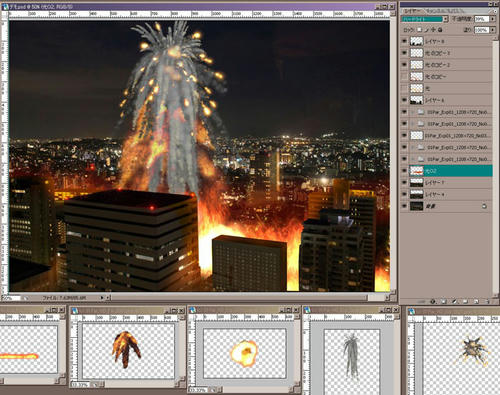Select the 背景 layer thumbnail
The width and height of the screenshot is (500, 395).
pos(417,206)
